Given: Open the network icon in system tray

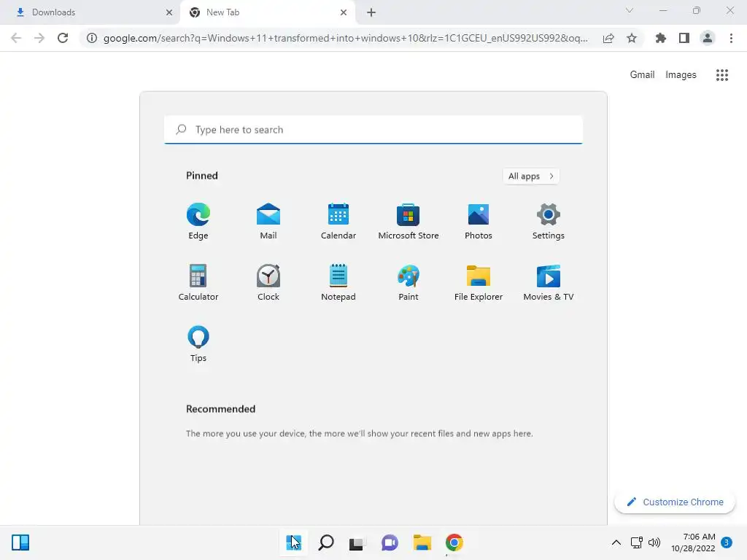Looking at the screenshot, I should click(x=636, y=542).
